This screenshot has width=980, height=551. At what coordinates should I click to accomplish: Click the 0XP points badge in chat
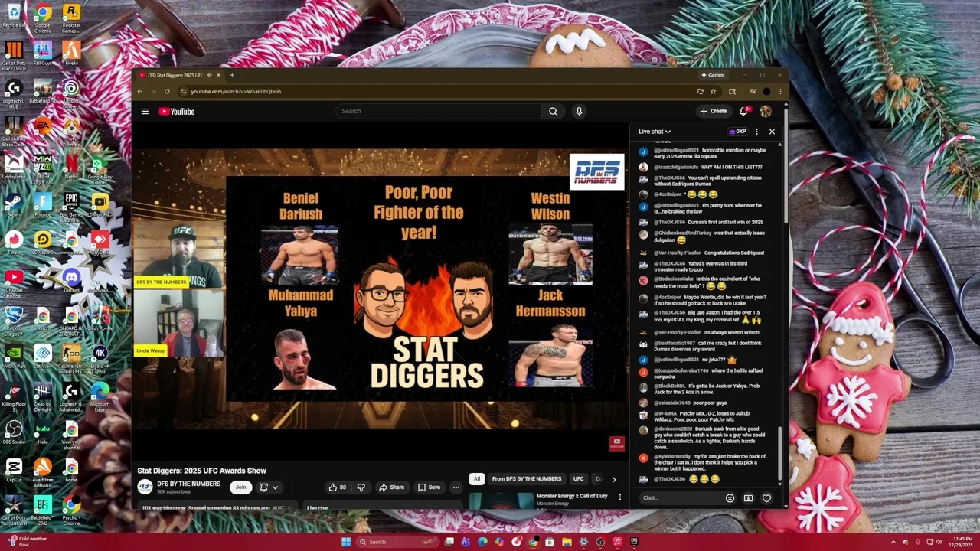(x=738, y=132)
